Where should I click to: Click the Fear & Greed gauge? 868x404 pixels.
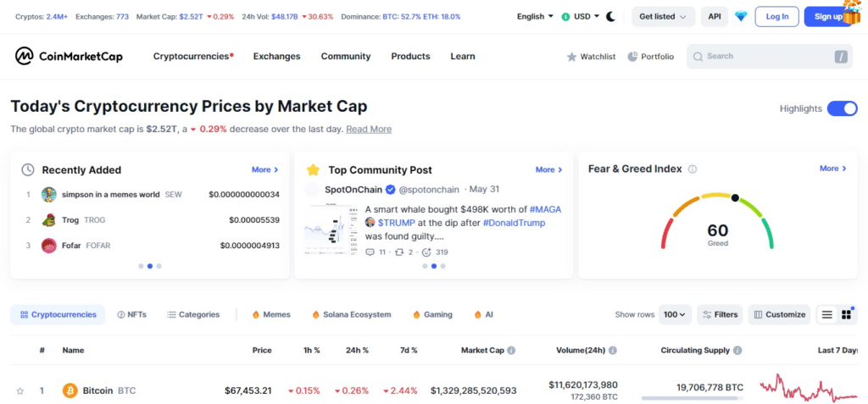coord(717,224)
